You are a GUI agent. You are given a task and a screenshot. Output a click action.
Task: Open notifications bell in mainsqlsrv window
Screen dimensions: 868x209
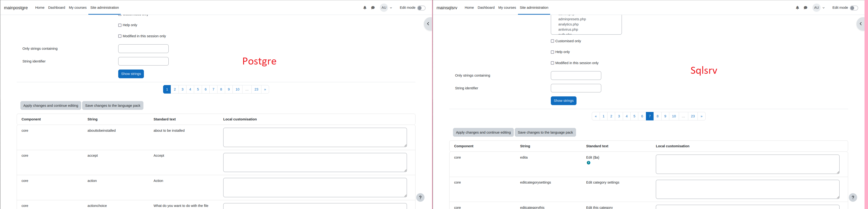(x=797, y=8)
